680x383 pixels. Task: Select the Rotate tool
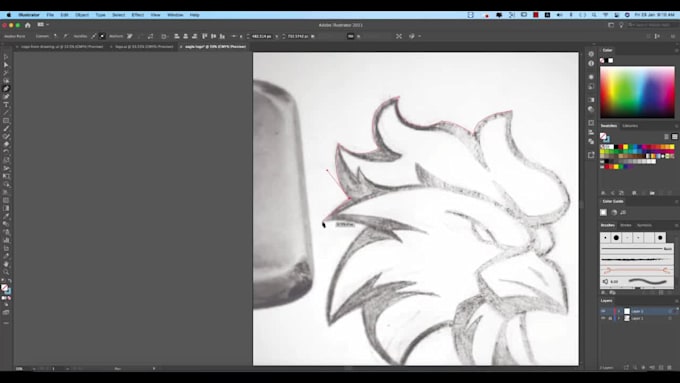6,152
